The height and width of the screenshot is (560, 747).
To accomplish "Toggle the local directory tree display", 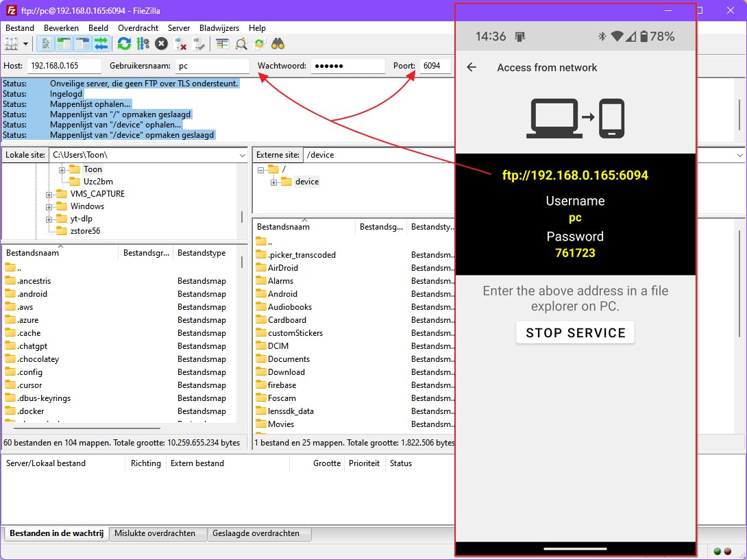I will [x=64, y=44].
